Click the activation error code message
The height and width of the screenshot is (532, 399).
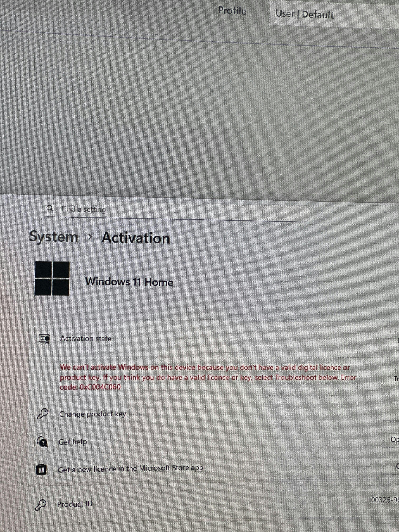tap(208, 377)
